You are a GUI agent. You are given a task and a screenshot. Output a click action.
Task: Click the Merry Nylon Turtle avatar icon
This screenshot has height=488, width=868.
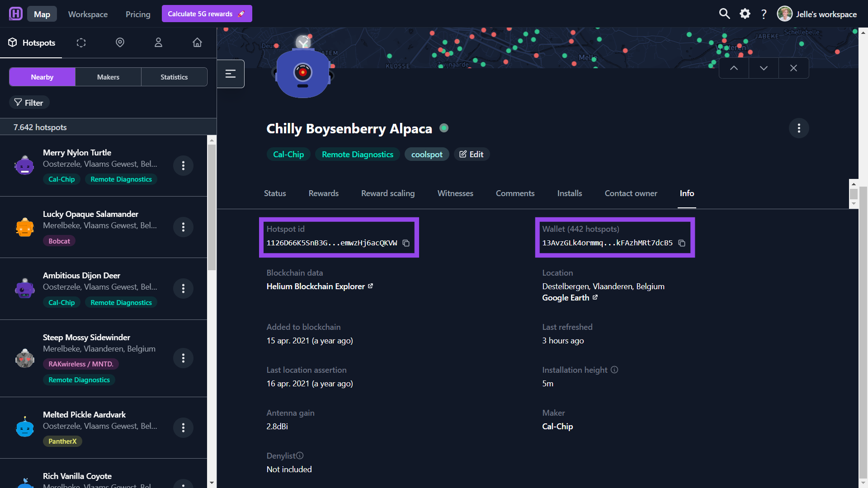pyautogui.click(x=24, y=165)
